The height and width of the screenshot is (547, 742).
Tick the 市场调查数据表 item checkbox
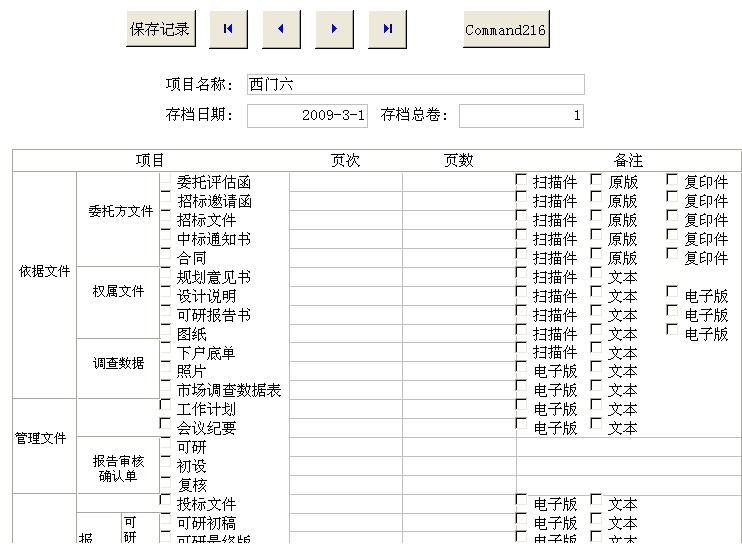click(x=165, y=386)
